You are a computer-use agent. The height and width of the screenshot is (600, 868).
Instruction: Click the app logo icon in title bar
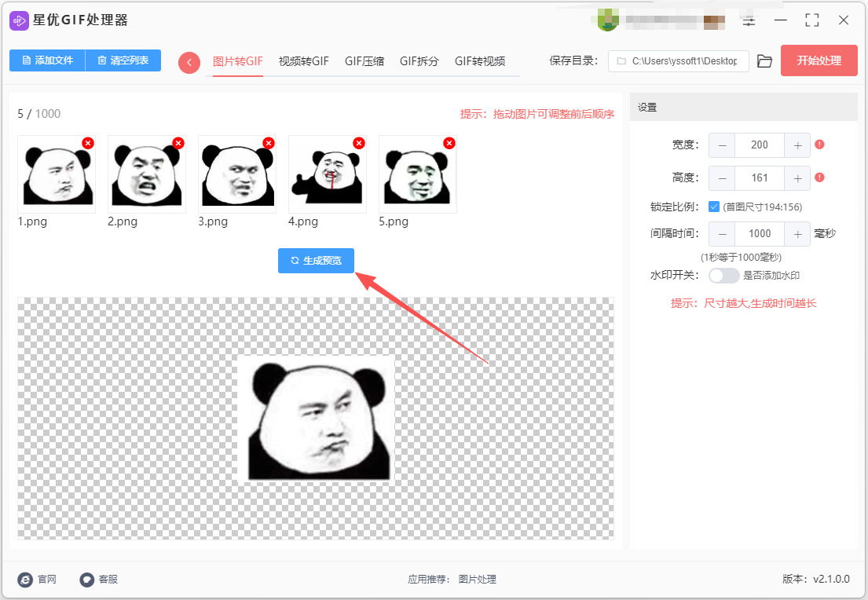click(x=19, y=20)
